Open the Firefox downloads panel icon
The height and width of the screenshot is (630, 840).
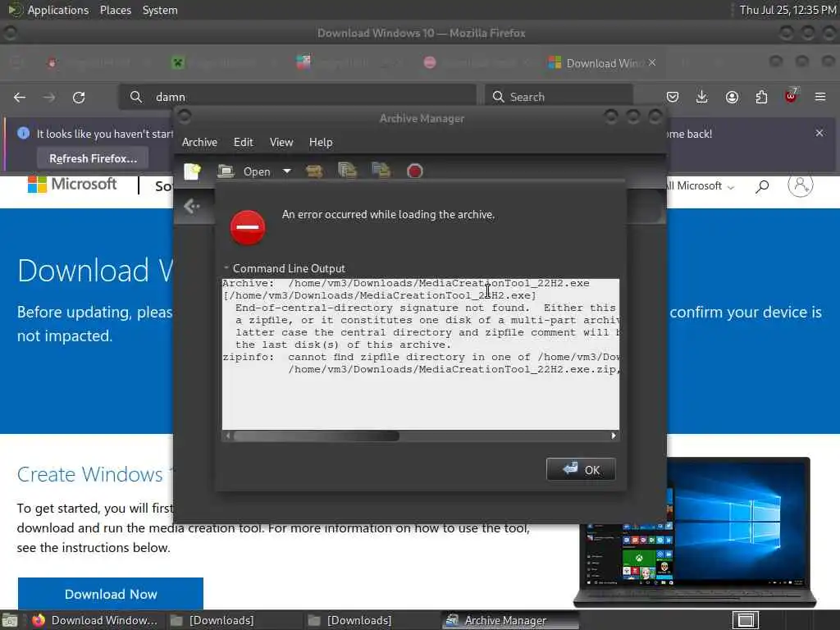point(702,97)
